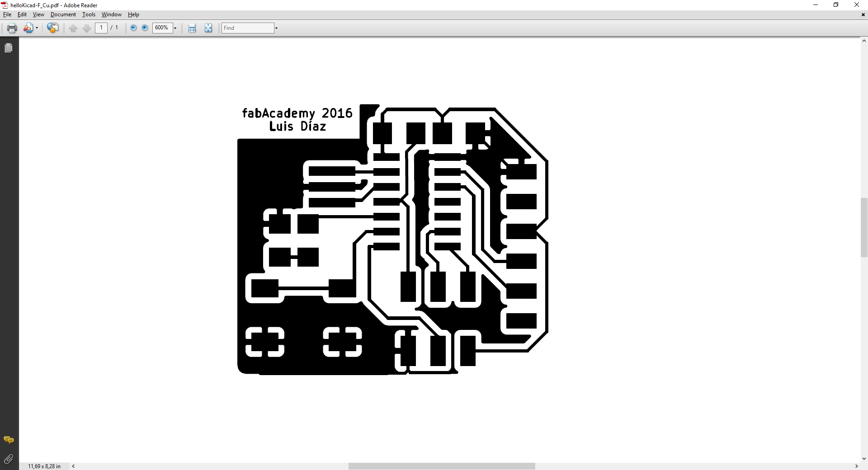Click horizontal scrollbar left arrow
Viewport: 868px width, 470px height.
point(73,466)
